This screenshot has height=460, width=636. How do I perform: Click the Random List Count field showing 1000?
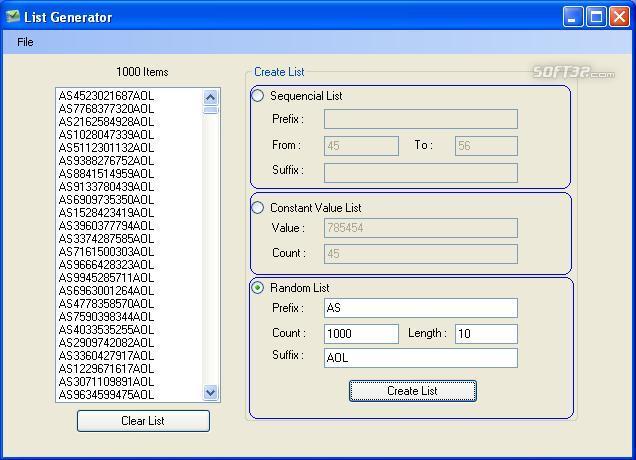pyautogui.click(x=361, y=334)
